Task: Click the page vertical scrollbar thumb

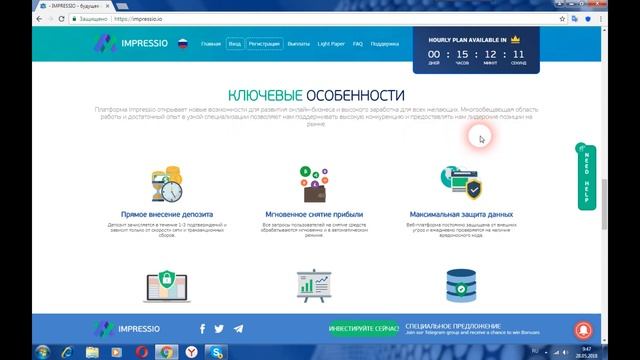Action: tap(604, 204)
